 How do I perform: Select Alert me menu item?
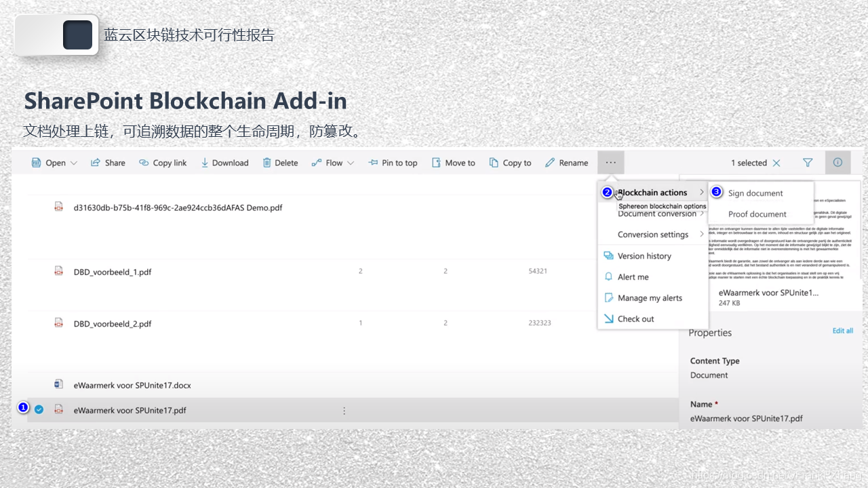(652, 277)
